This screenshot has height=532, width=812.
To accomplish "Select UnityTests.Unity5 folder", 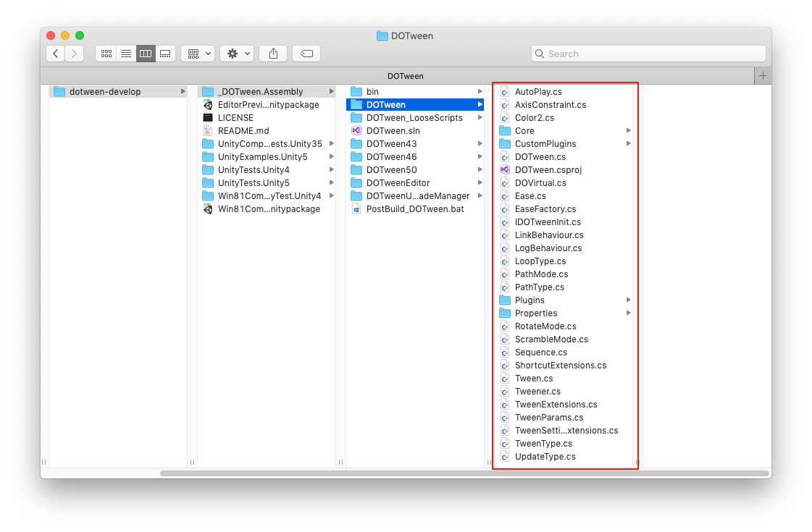I will 267,182.
